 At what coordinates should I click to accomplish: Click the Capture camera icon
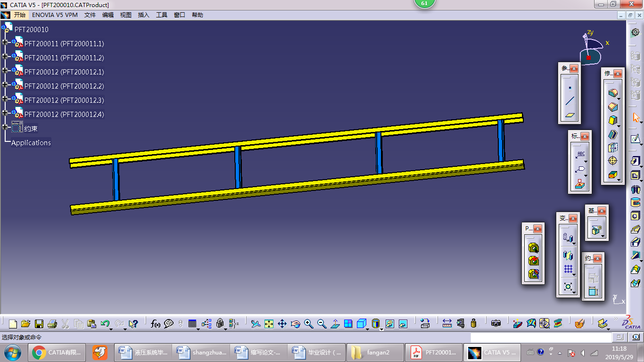click(x=495, y=324)
